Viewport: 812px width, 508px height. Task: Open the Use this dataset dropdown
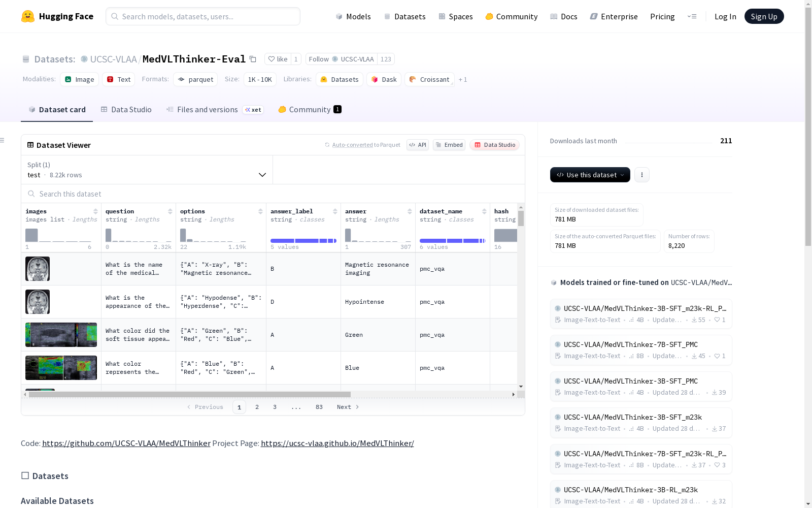coord(590,175)
